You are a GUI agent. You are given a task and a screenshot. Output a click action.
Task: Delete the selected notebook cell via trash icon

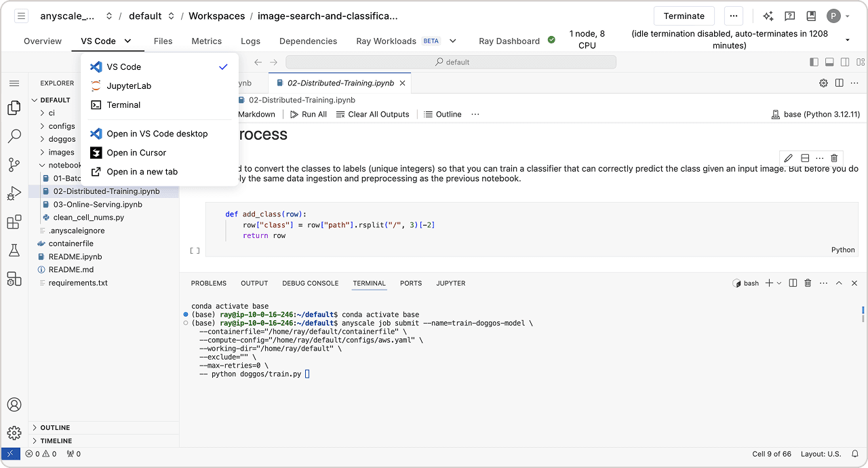coord(833,157)
